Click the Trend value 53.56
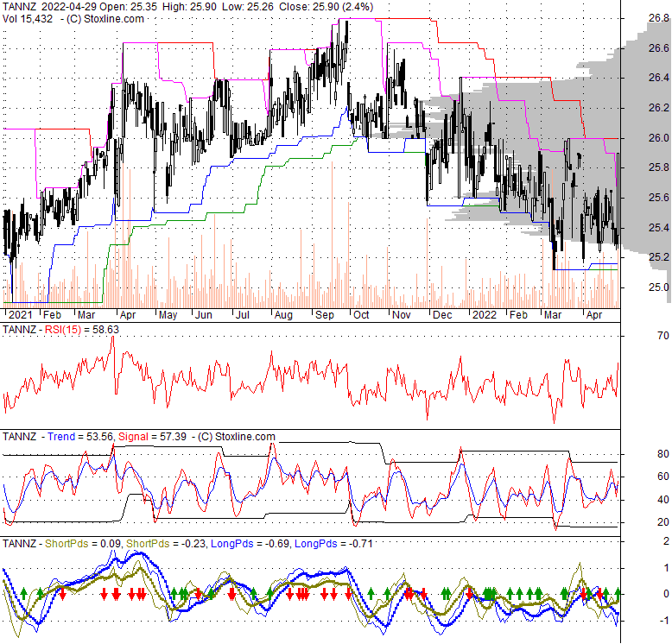The width and height of the screenshot is (672, 644). [99, 437]
